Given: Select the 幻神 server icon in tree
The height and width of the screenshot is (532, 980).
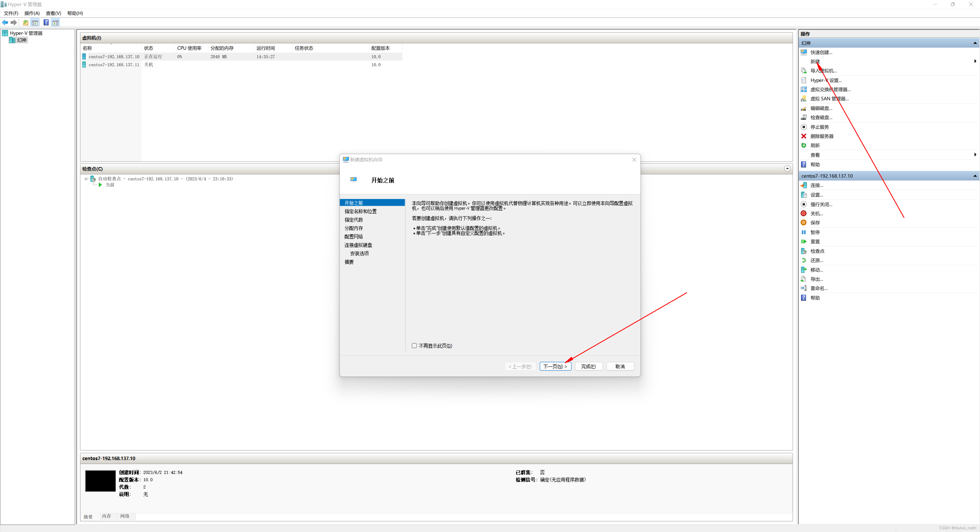Looking at the screenshot, I should pos(12,40).
